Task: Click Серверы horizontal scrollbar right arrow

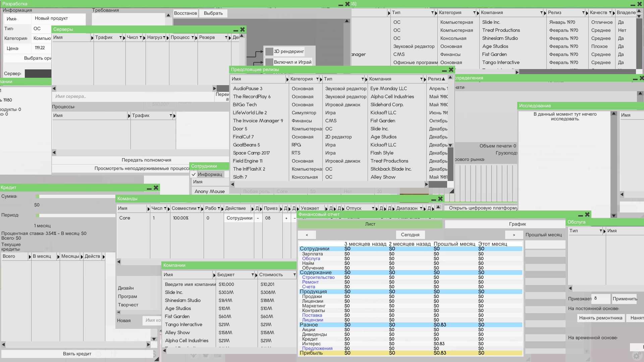Action: pos(214,88)
